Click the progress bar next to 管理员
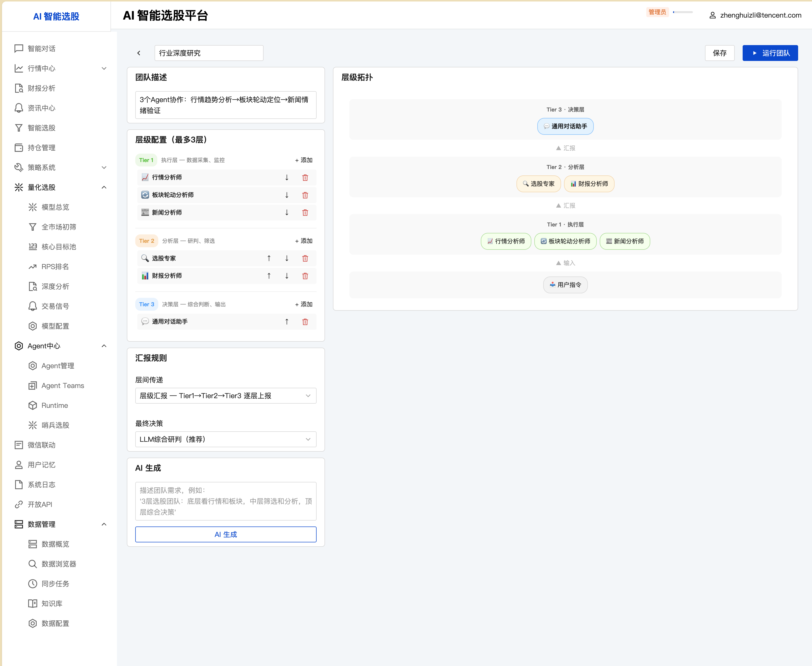The height and width of the screenshot is (666, 812). click(x=683, y=12)
